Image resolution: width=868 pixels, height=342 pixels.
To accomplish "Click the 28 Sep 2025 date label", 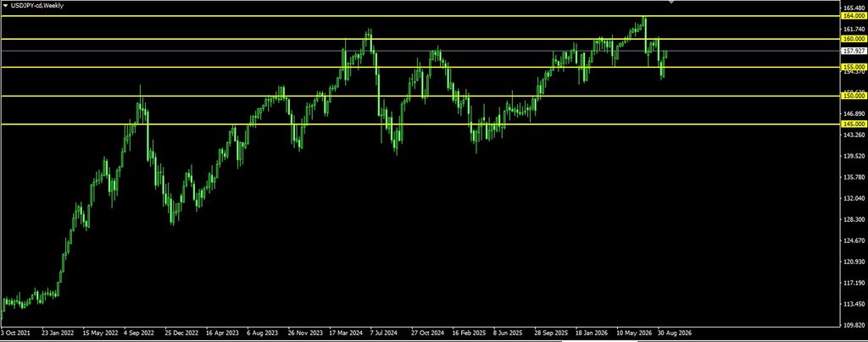I will click(x=551, y=334).
